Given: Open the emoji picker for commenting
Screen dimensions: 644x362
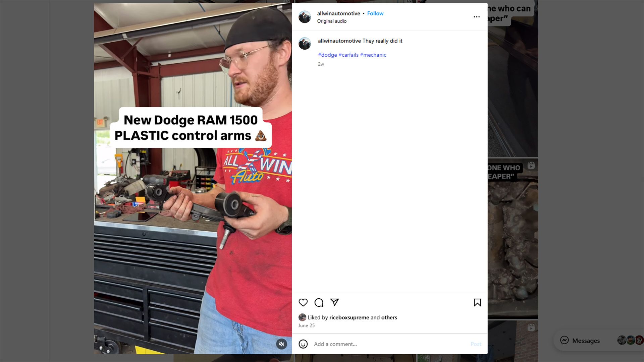Looking at the screenshot, I should (303, 344).
